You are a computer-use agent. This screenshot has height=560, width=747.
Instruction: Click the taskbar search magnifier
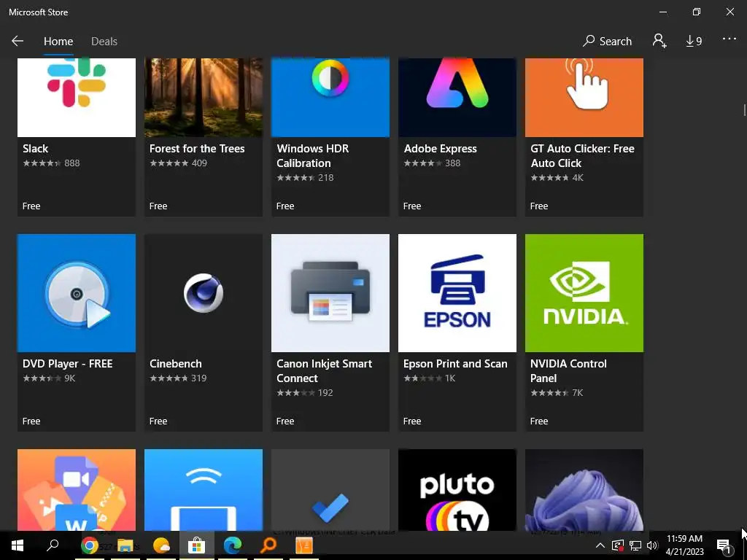coord(53,545)
